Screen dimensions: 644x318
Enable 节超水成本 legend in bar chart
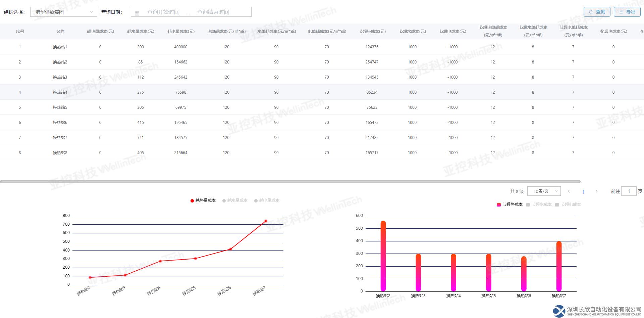pyautogui.click(x=539, y=205)
